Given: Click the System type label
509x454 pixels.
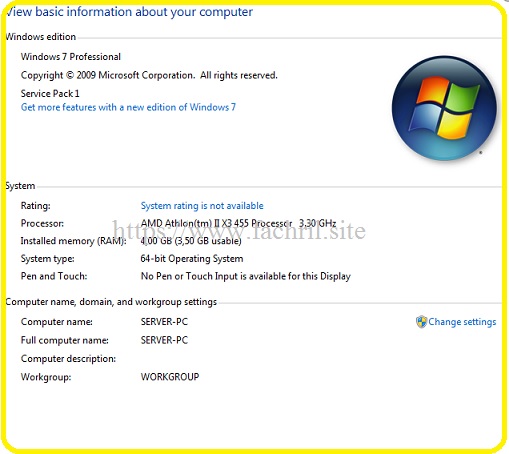Looking at the screenshot, I should [x=48, y=259].
